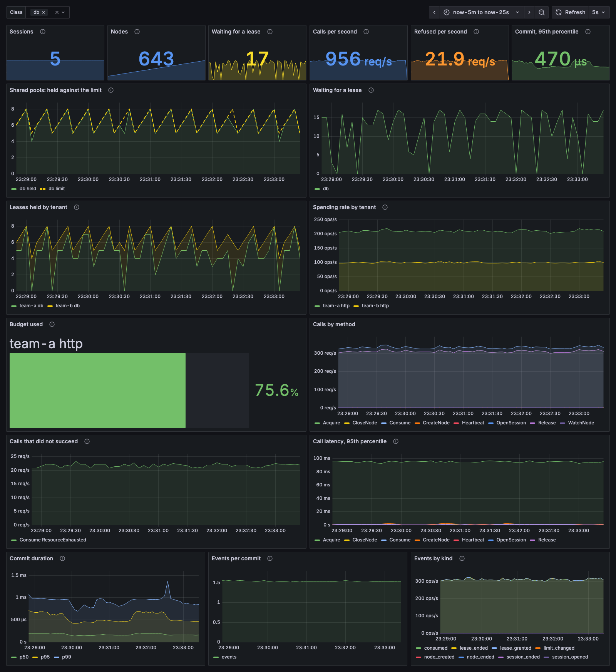Open Commit duration info icon
Viewport: 616px width, 672px height.
click(62, 558)
